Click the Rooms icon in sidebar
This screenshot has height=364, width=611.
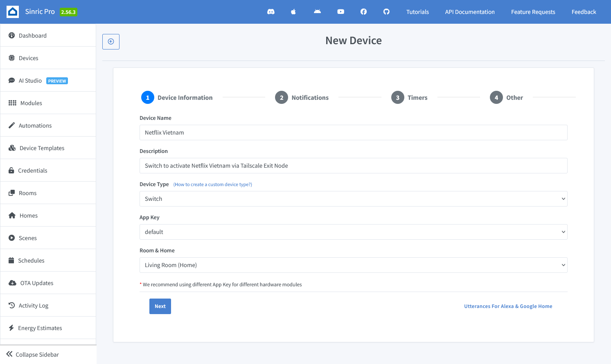(11, 193)
